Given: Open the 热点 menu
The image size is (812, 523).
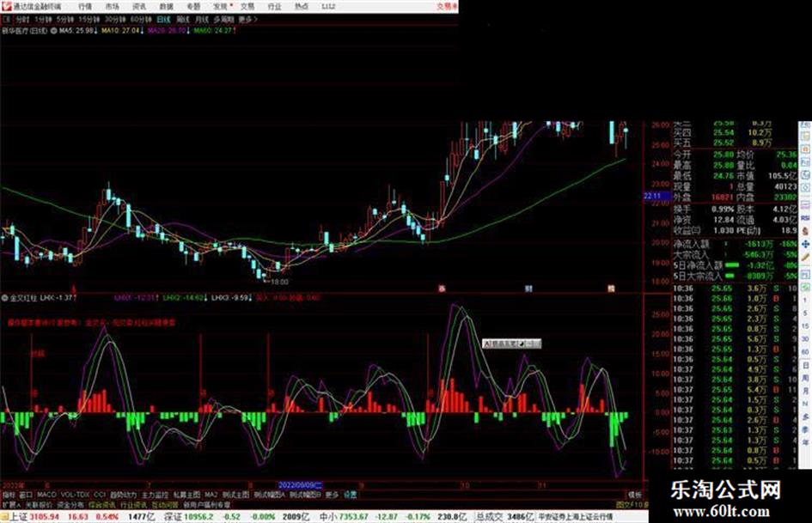Looking at the screenshot, I should 302,6.
